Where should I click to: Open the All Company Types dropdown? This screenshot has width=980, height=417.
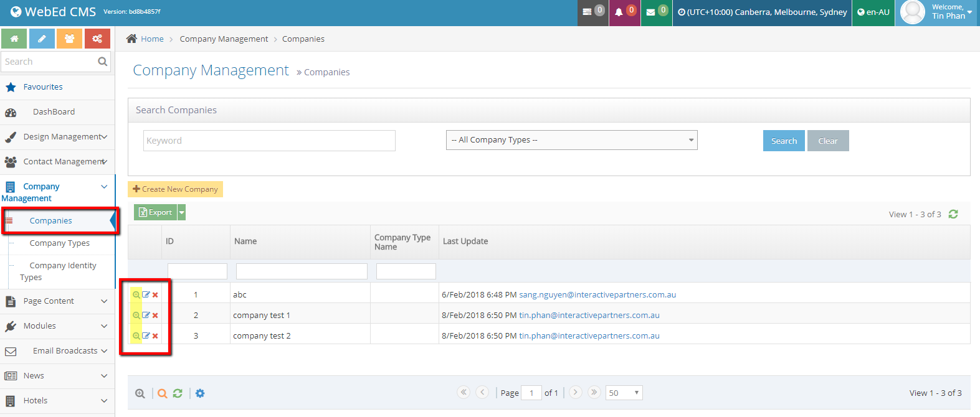[571, 140]
